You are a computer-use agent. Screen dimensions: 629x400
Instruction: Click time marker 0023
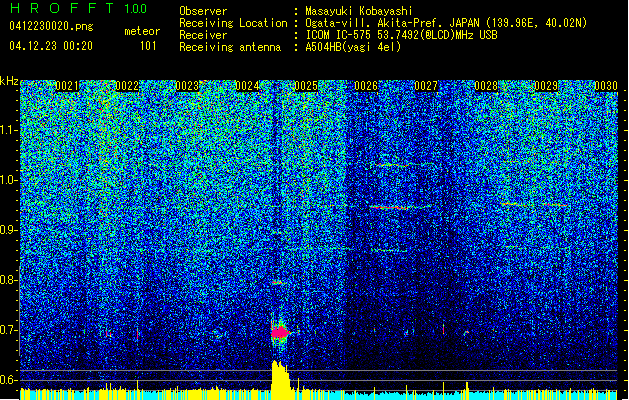coord(187,86)
